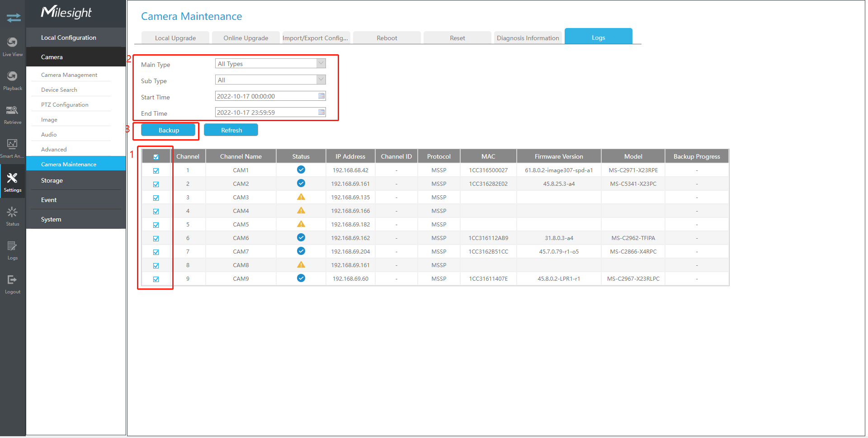Expand the Storage settings section
868x438 pixels.
(x=52, y=180)
